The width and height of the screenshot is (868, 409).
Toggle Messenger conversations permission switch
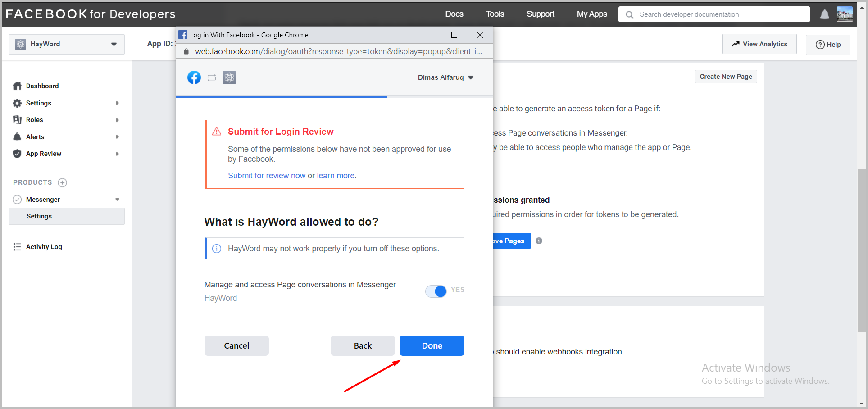436,291
